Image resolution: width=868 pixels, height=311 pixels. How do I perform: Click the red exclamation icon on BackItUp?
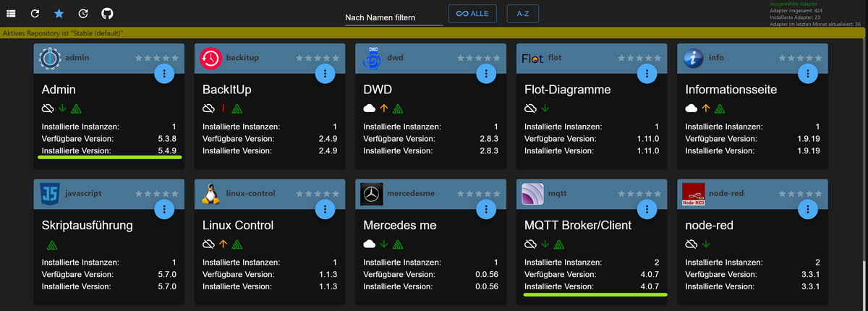[223, 108]
